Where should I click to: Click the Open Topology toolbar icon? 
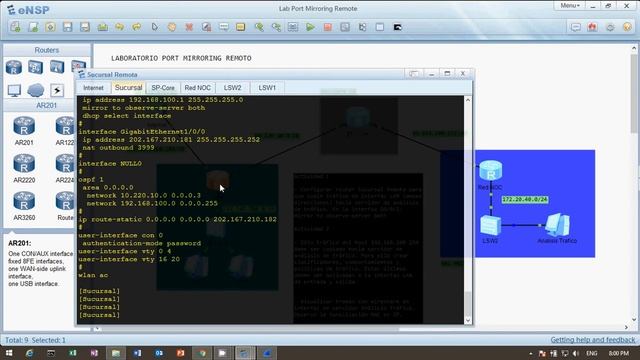pos(50,27)
